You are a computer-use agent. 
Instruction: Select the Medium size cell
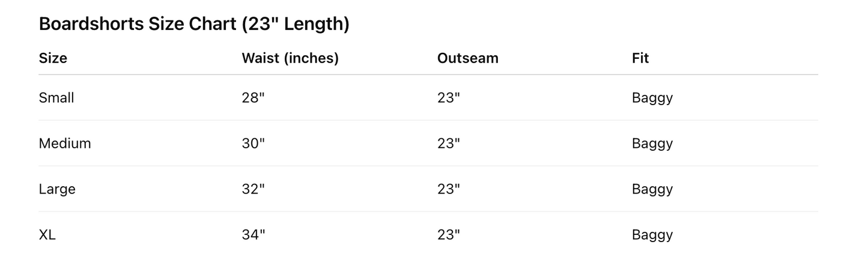click(x=65, y=144)
